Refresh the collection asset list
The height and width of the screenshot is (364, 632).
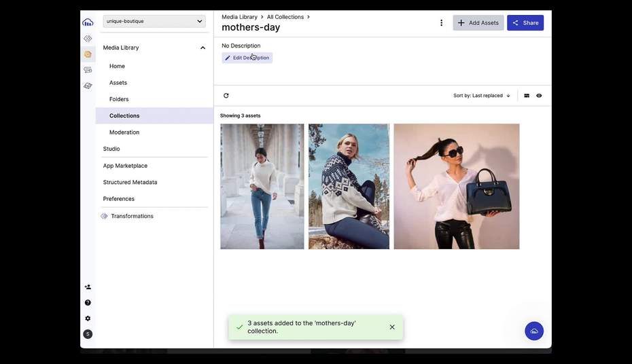226,96
